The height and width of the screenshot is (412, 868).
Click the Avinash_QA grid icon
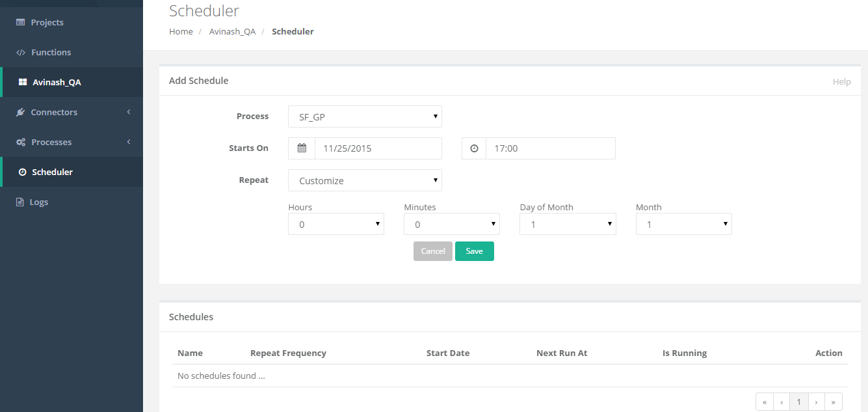point(23,82)
